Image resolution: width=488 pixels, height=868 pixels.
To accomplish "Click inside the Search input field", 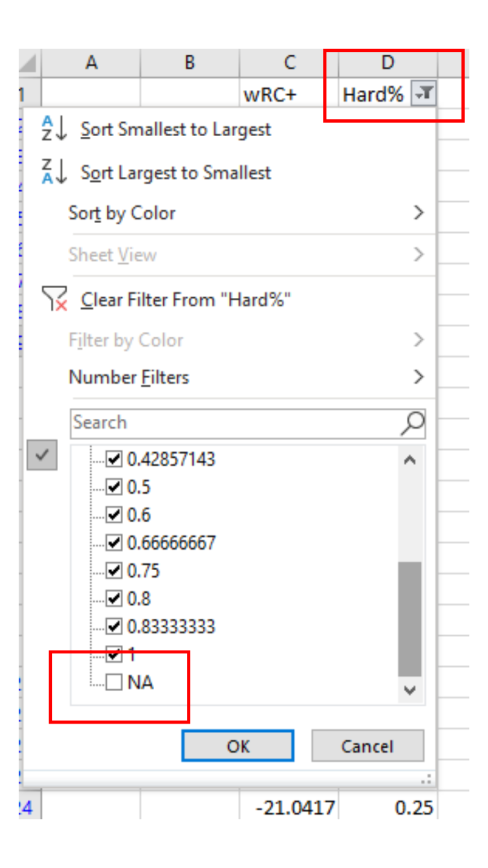I will (226, 422).
